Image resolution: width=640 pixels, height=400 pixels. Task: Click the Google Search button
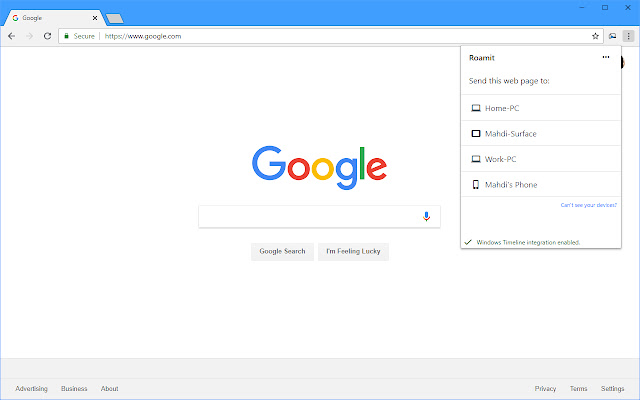click(282, 251)
